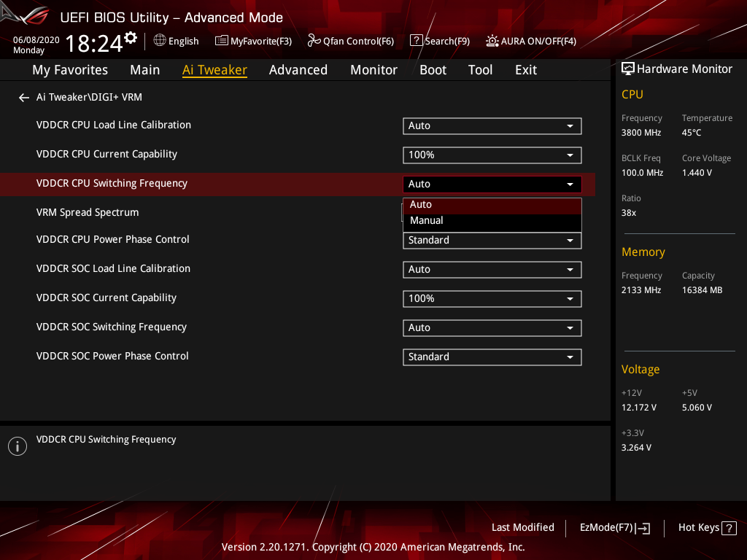Switch to the Boot tab
This screenshot has width=747, height=560.
coord(433,70)
